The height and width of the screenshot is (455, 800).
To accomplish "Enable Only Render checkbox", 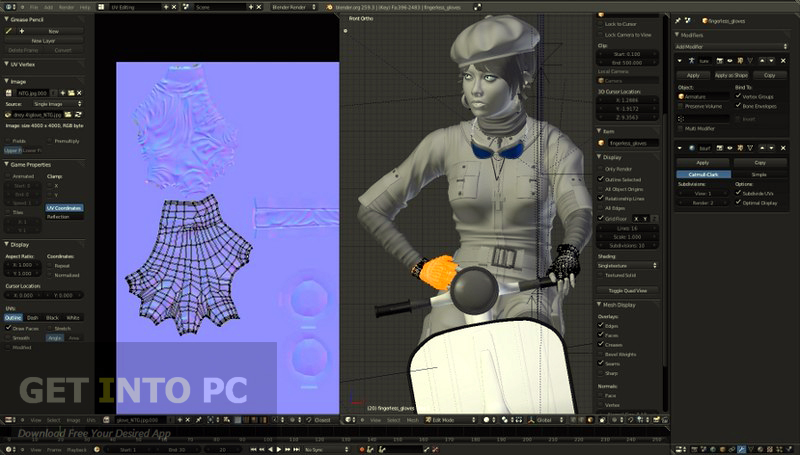I will pyautogui.click(x=601, y=169).
